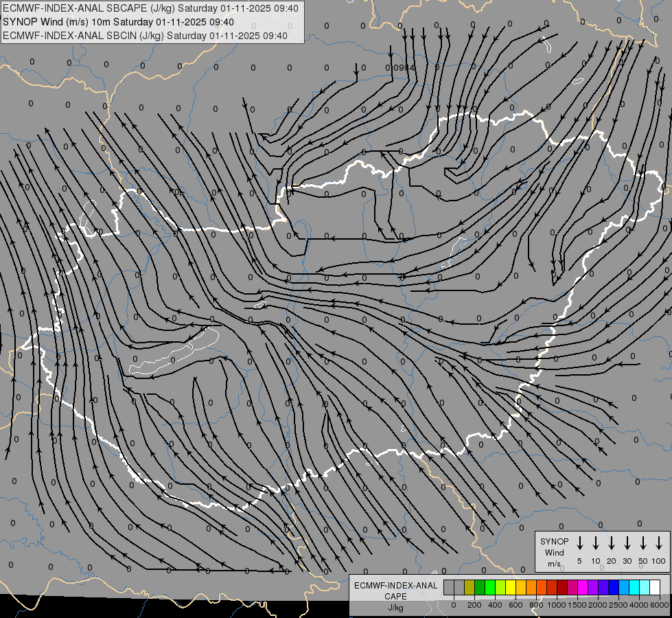Click the 5 m/s wind arrow in legend
The image size is (672, 618).
click(579, 543)
